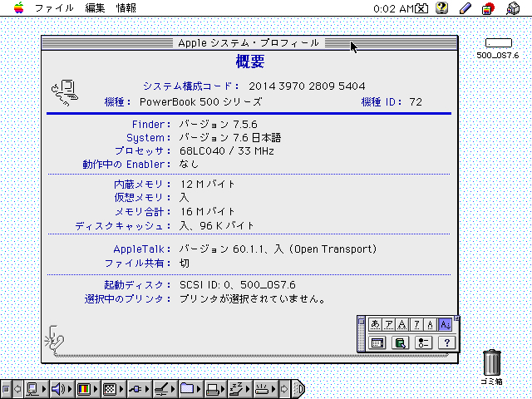Viewport: 532px width, 399px height.
Task: Open the input palette keyboard window button
Action: click(377, 342)
